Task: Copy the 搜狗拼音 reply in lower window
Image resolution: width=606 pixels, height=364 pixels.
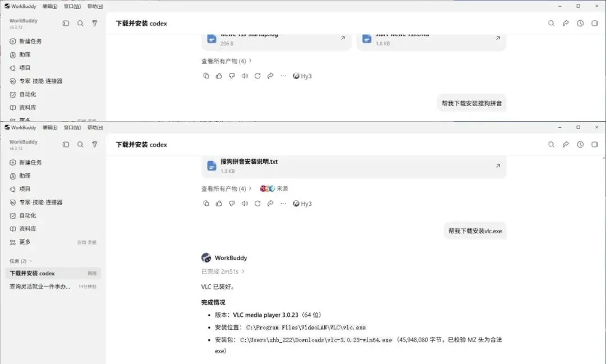Action: pyautogui.click(x=206, y=203)
